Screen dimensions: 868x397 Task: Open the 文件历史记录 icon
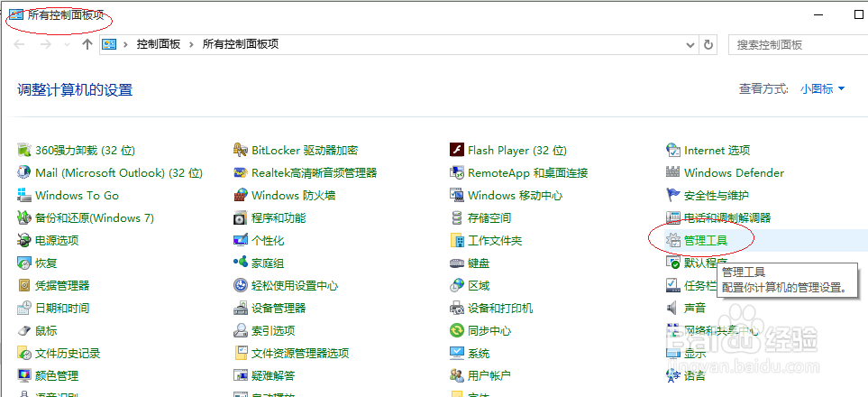[23, 353]
